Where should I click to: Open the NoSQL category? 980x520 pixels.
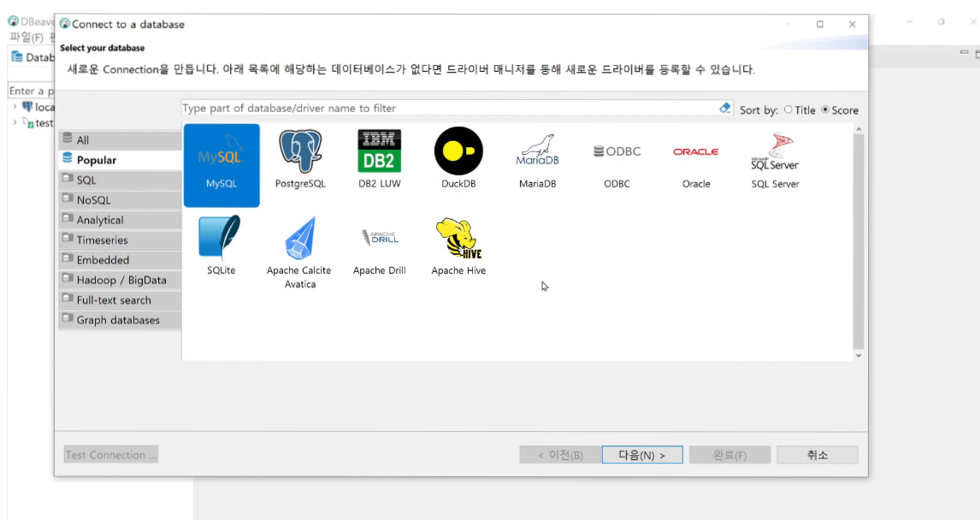click(x=120, y=200)
